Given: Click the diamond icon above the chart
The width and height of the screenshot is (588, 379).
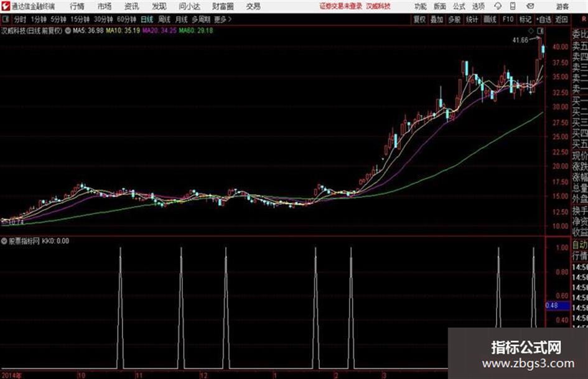Looking at the screenshot, I should (x=531, y=30).
